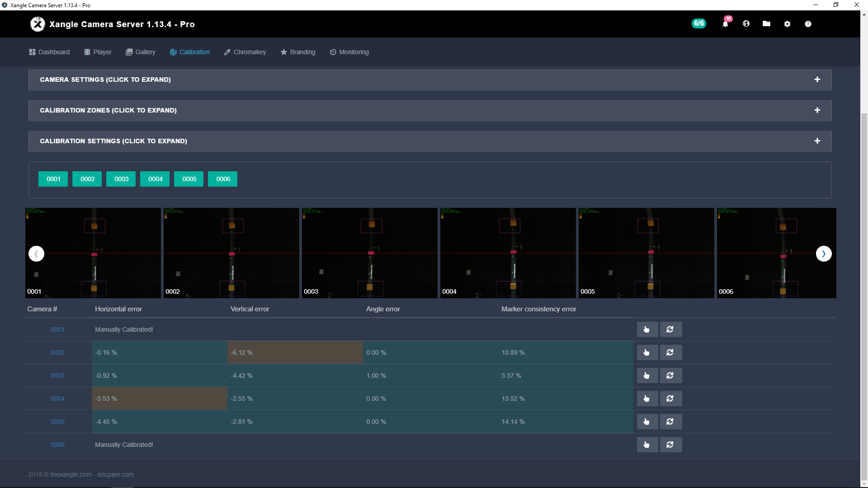
Task: Select camera 0002 preview thumbnail
Action: coord(231,253)
